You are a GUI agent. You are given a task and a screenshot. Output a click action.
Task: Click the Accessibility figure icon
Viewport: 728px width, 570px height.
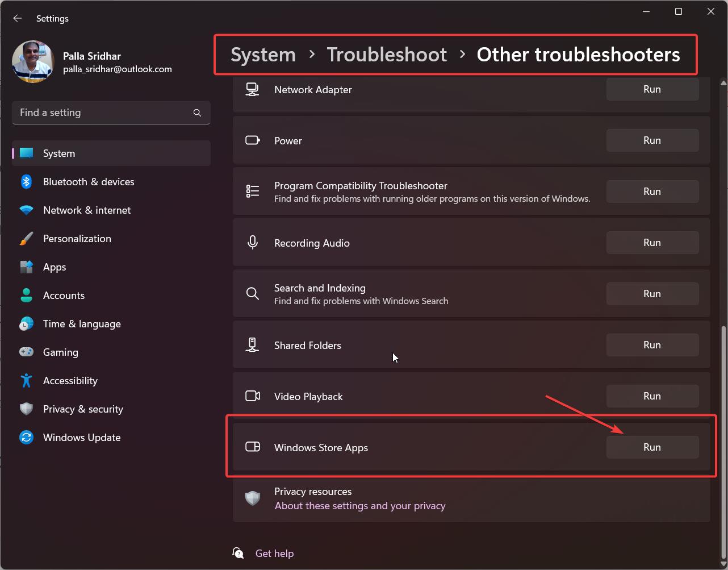pos(26,380)
